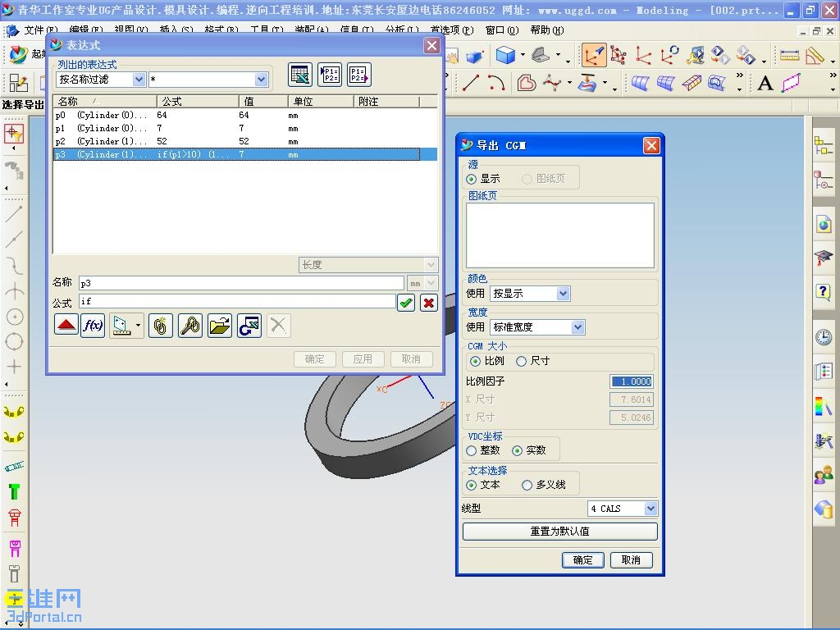Click the clock history icon on right sidebar
840x630 pixels.
tap(824, 337)
